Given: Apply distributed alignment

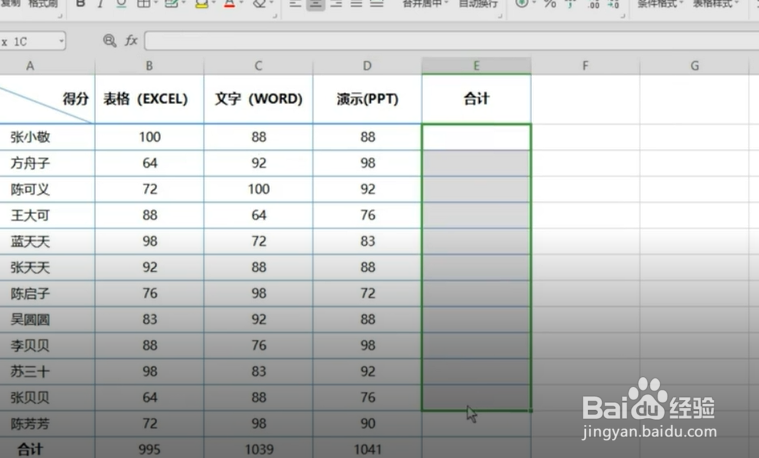Looking at the screenshot, I should coord(377,4).
